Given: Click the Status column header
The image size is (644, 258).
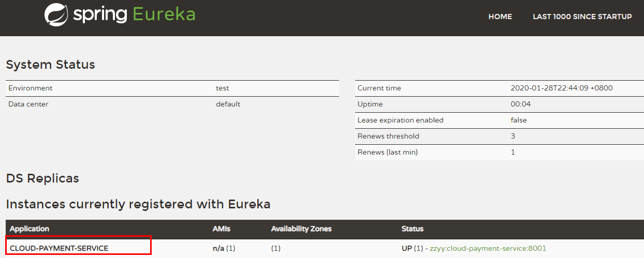Looking at the screenshot, I should (x=413, y=229).
